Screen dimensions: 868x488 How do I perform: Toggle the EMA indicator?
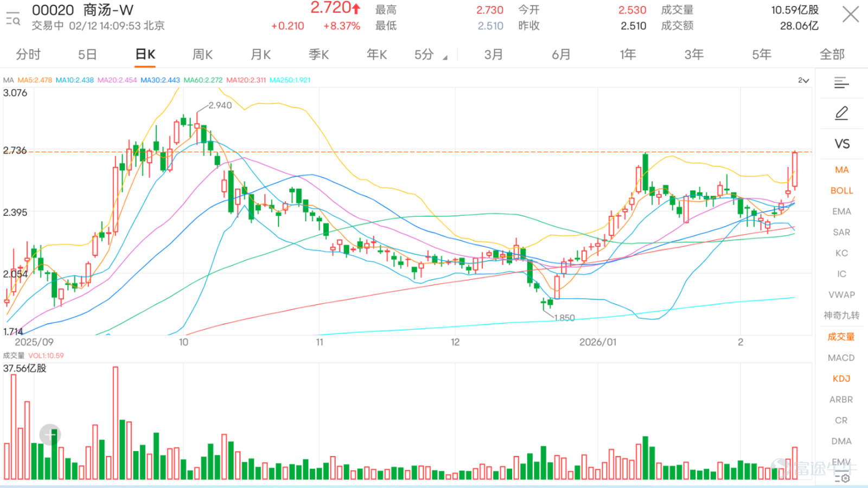(842, 211)
